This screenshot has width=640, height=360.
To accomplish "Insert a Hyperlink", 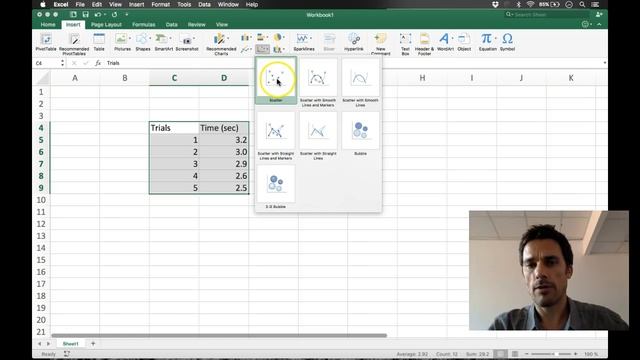I will point(353,42).
